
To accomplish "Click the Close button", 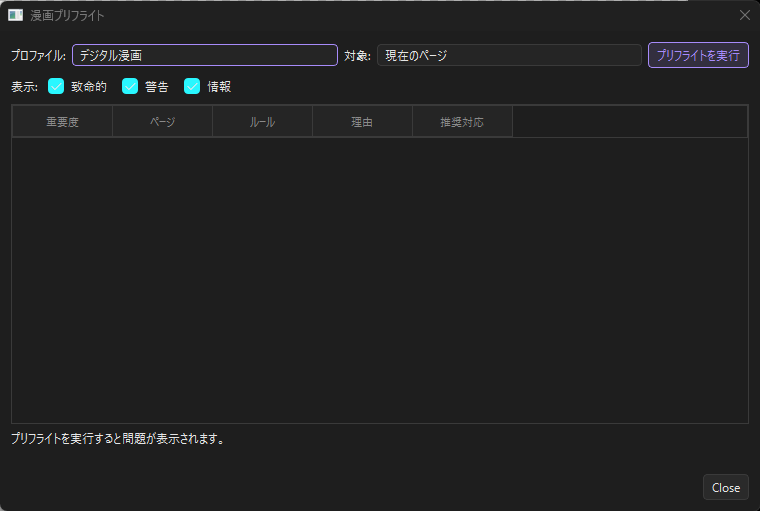I will [726, 487].
